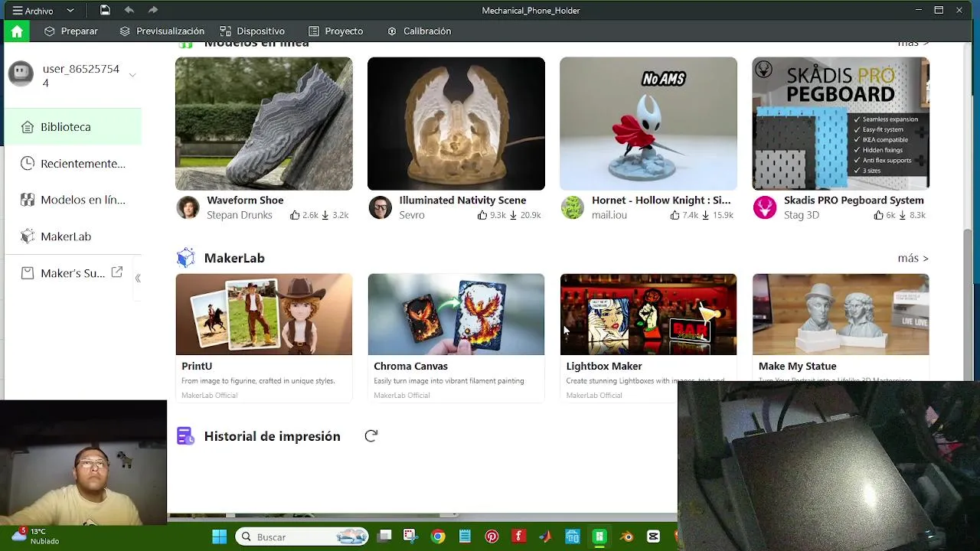The image size is (980, 551).
Task: Click the undo arrow icon
Action: pyautogui.click(x=129, y=10)
